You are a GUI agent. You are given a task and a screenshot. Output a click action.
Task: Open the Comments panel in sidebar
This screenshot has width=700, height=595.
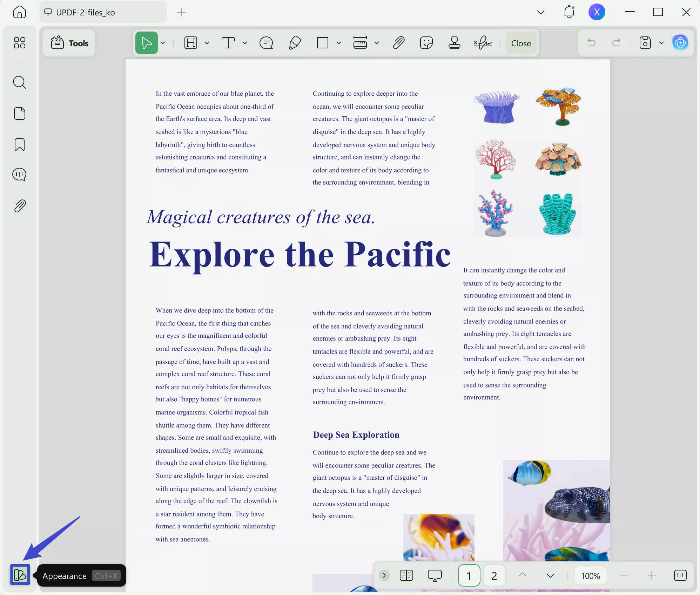20,175
